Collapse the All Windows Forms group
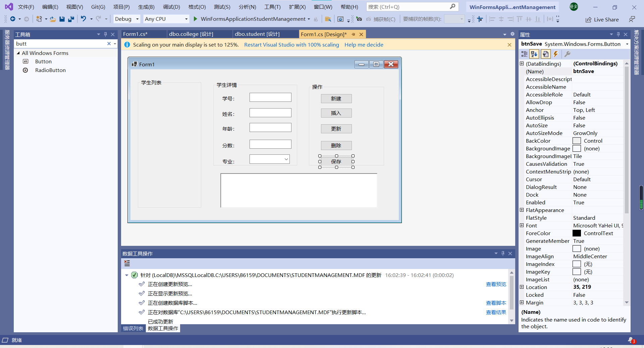Image resolution: width=644 pixels, height=348 pixels. click(18, 53)
